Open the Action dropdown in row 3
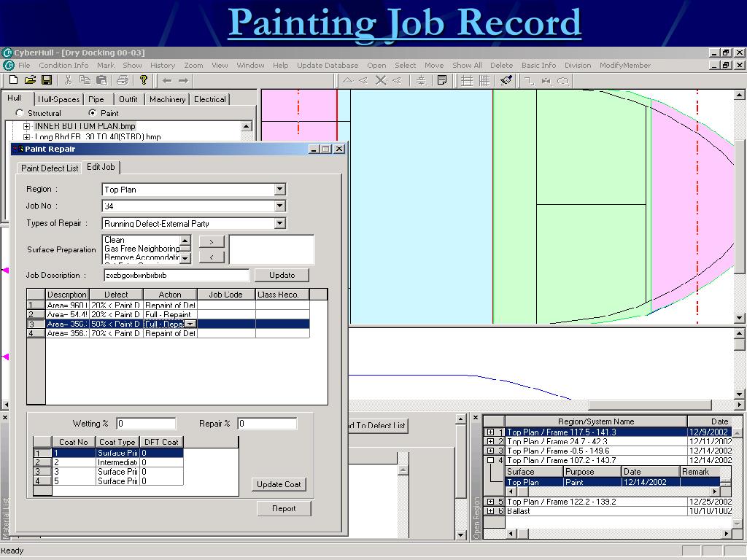747x560 pixels. tap(190, 324)
